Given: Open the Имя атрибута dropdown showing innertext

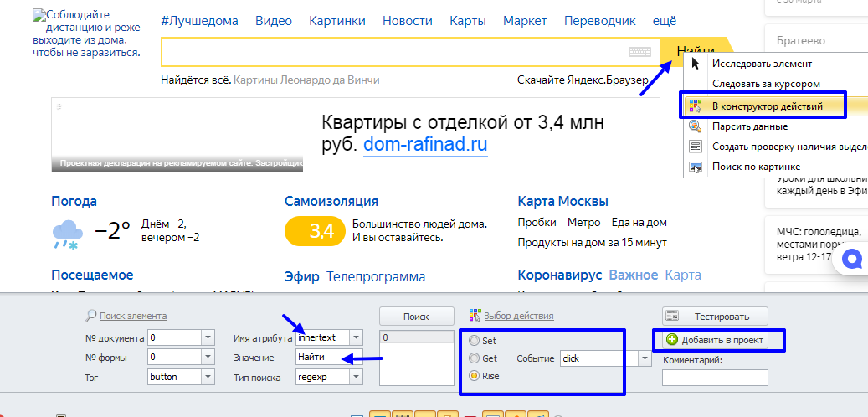Looking at the screenshot, I should (x=357, y=337).
